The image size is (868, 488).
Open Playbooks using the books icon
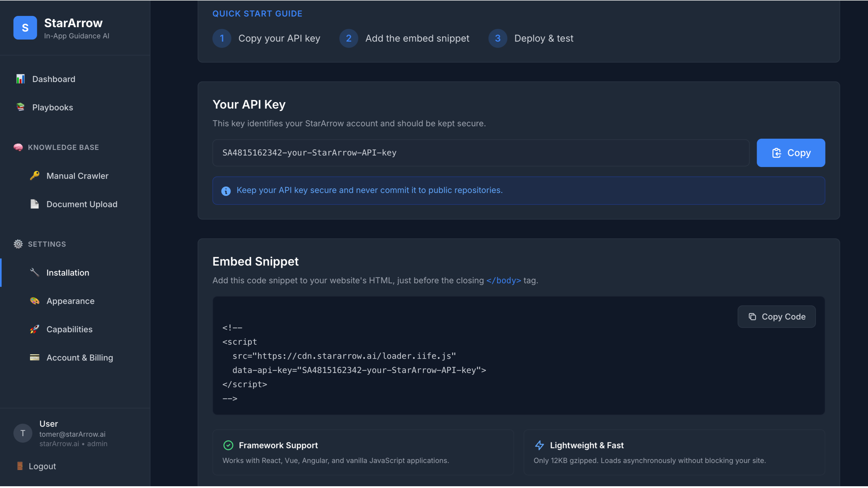click(21, 107)
